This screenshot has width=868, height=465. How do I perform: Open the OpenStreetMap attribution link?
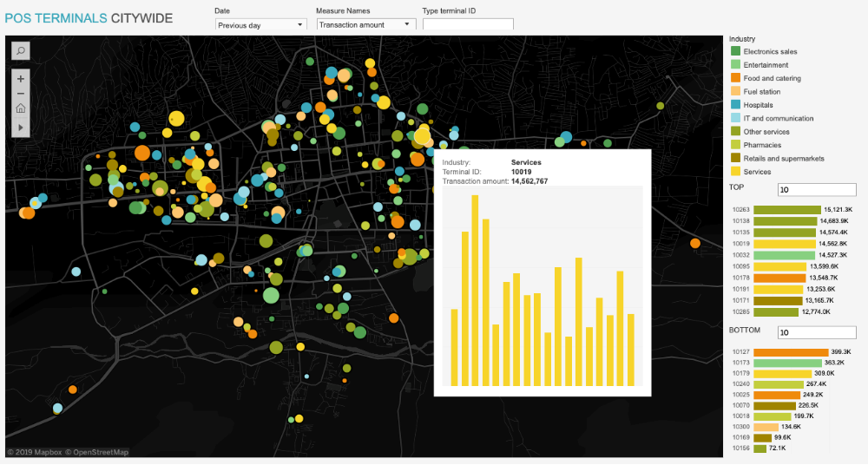tap(100, 452)
